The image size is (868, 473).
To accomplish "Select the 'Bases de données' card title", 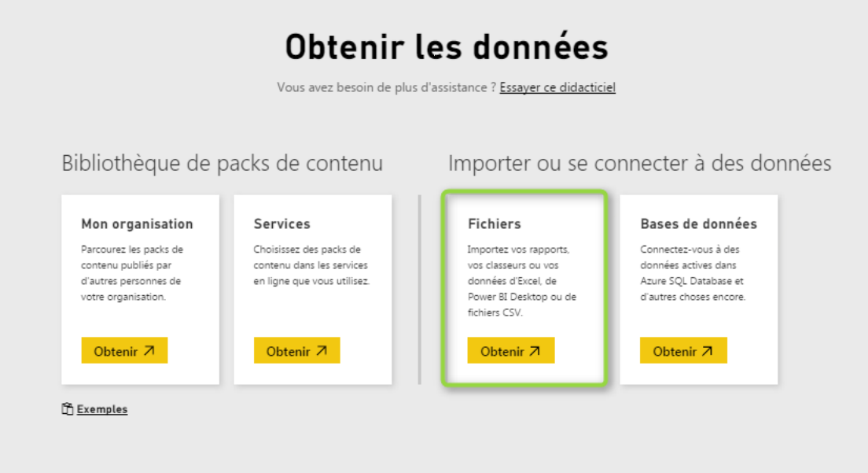I will coord(698,224).
